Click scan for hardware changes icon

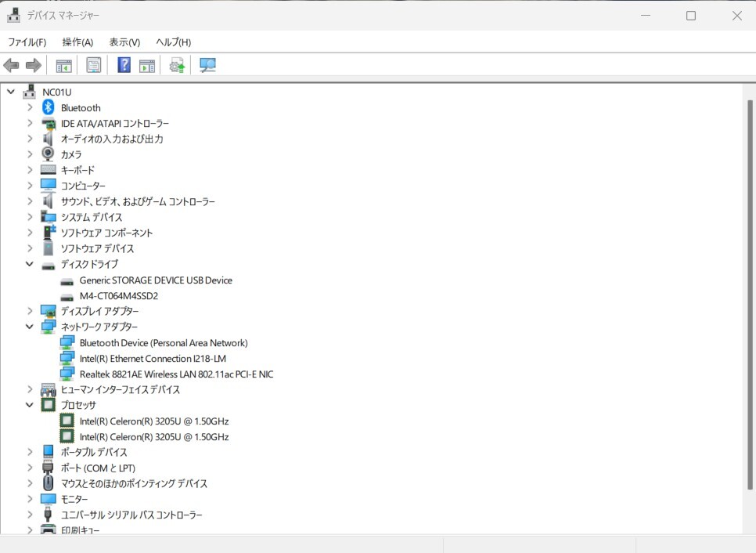(207, 65)
